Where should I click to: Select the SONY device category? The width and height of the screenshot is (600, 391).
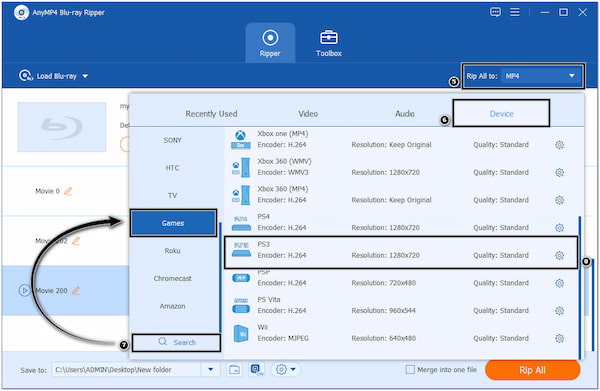173,140
